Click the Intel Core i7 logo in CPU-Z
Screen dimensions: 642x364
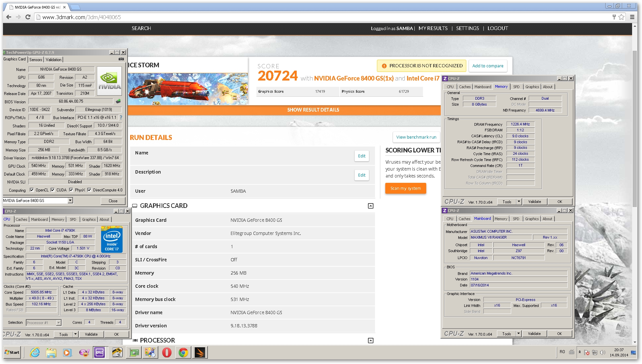(x=112, y=240)
